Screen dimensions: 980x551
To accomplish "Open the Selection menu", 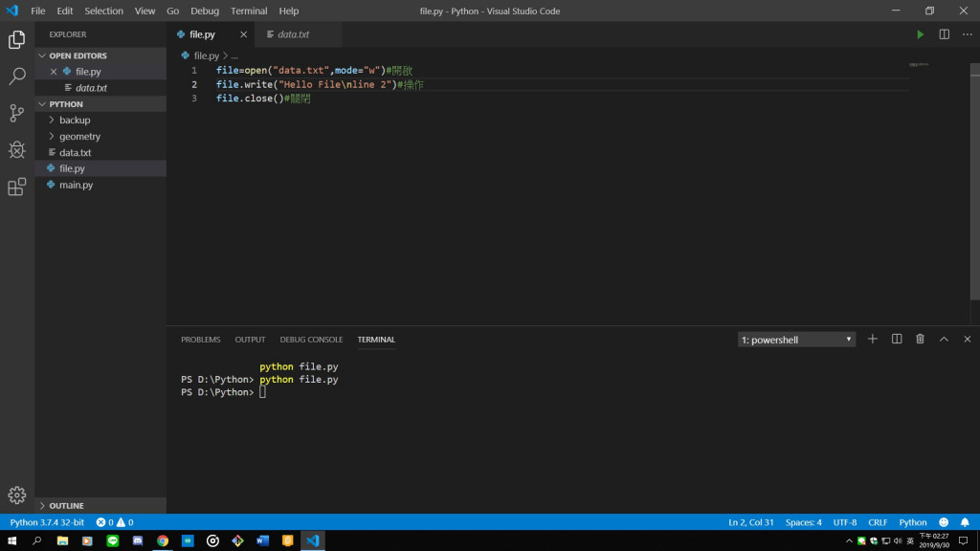I will click(103, 11).
